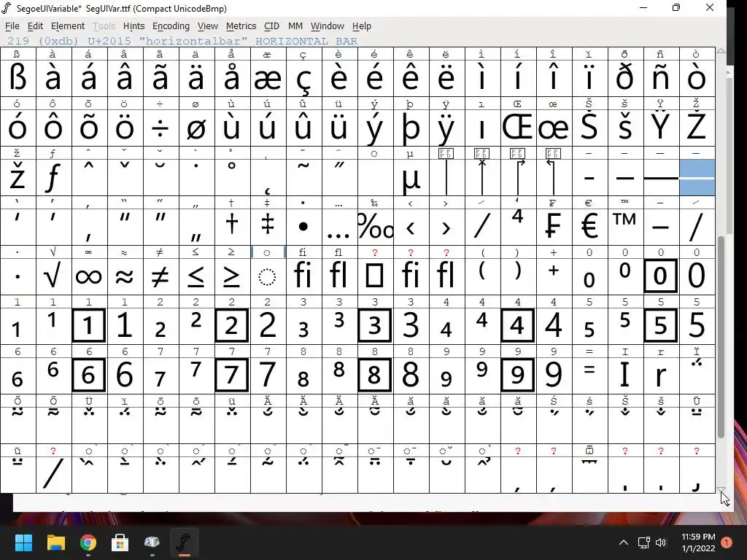Image resolution: width=747 pixels, height=560 pixels.
Task: Select the franc ₣ glyph cell
Action: (x=554, y=227)
